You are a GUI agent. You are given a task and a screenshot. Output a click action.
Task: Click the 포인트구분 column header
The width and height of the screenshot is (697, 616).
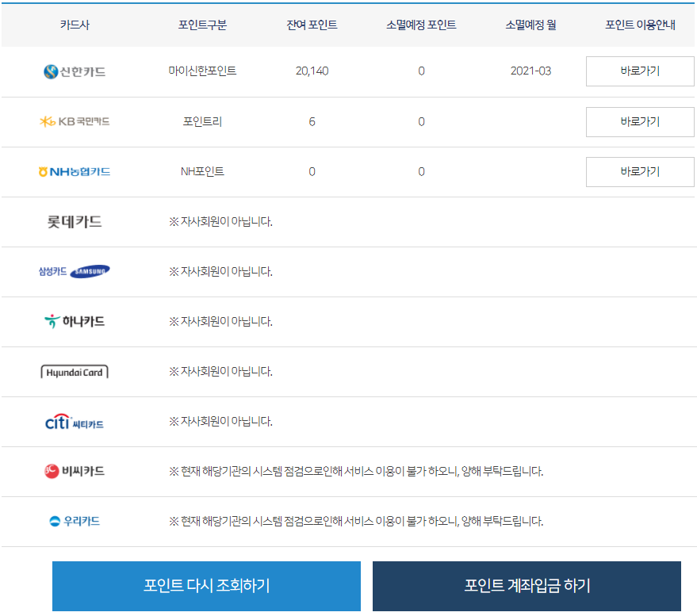(202, 25)
